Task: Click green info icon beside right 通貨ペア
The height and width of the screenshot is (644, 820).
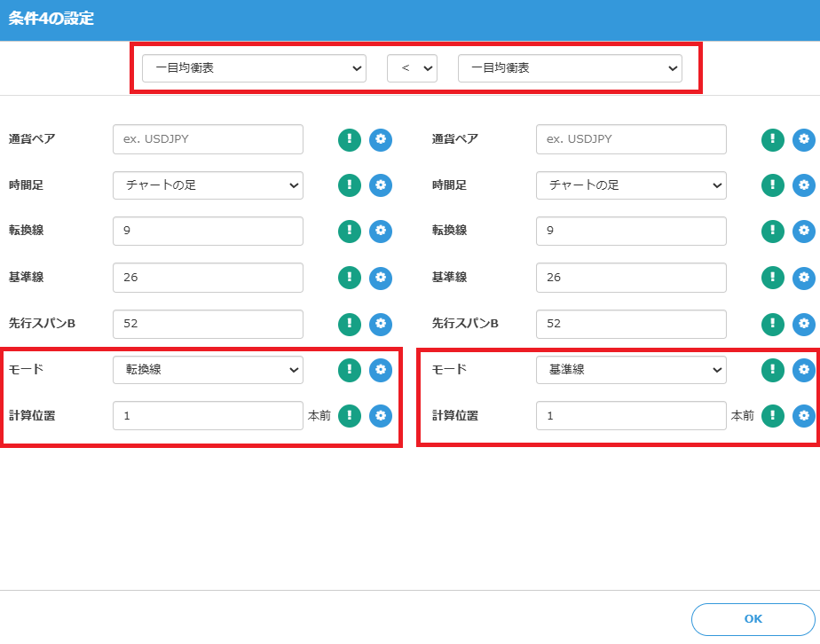Action: pyautogui.click(x=773, y=139)
